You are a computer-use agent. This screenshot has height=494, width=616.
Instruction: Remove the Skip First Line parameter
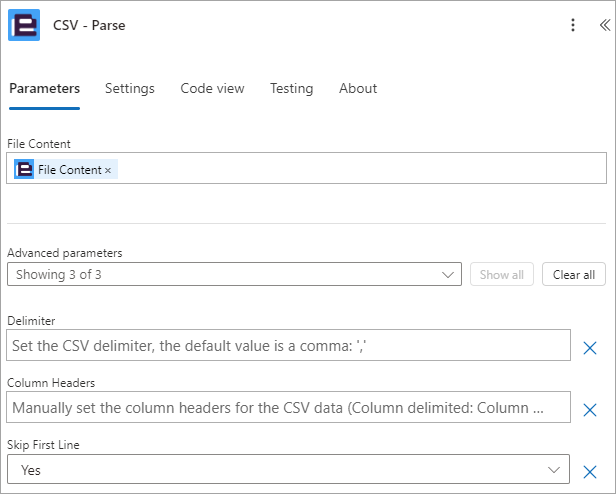(590, 472)
